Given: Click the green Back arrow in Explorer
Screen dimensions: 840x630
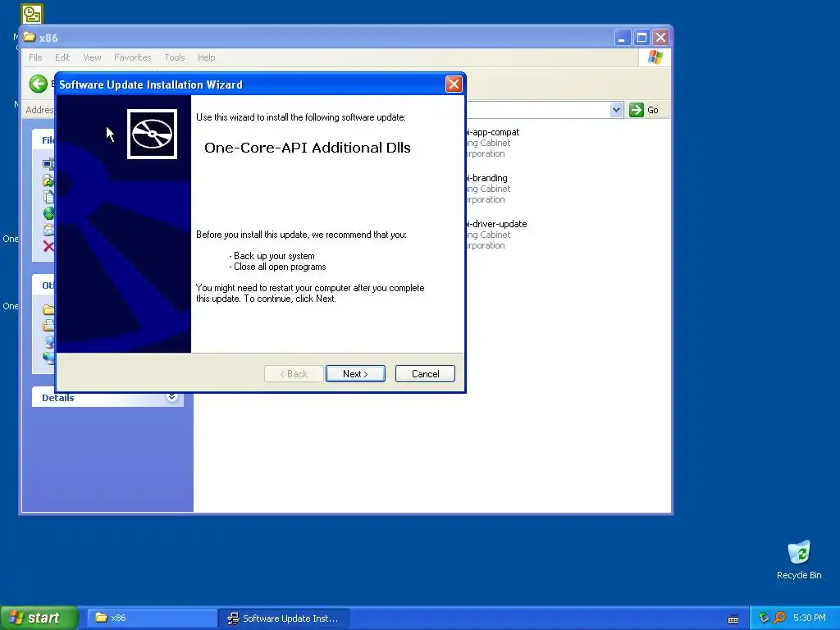Looking at the screenshot, I should [x=38, y=84].
